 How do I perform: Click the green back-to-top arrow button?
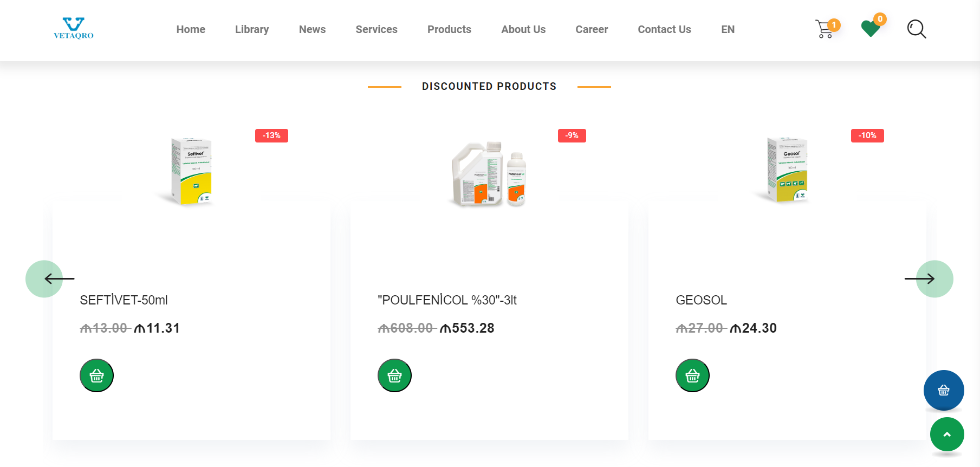(x=947, y=434)
